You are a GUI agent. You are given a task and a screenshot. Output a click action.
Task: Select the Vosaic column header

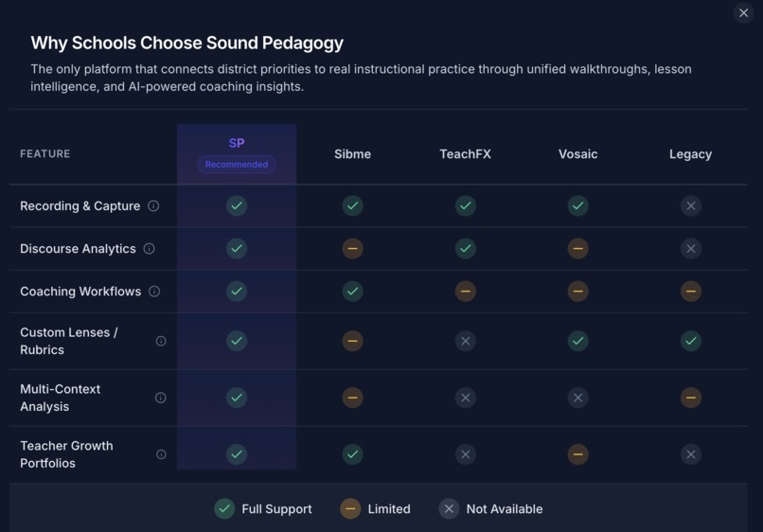577,154
